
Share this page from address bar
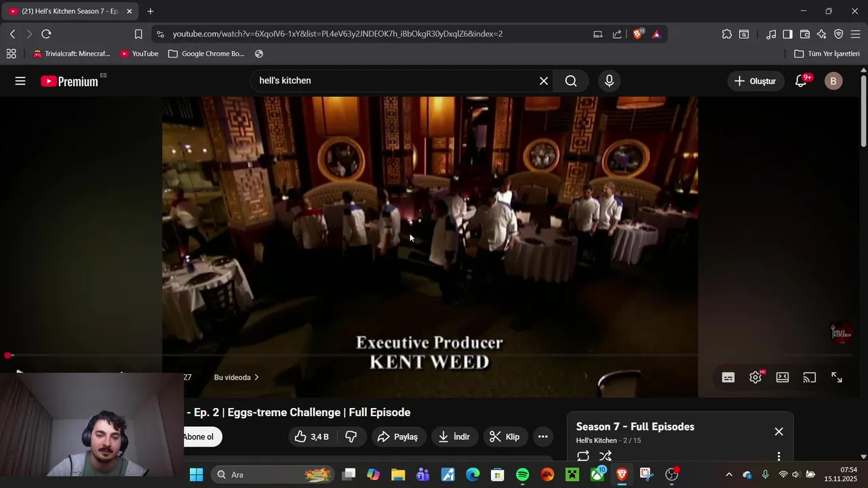click(x=617, y=34)
